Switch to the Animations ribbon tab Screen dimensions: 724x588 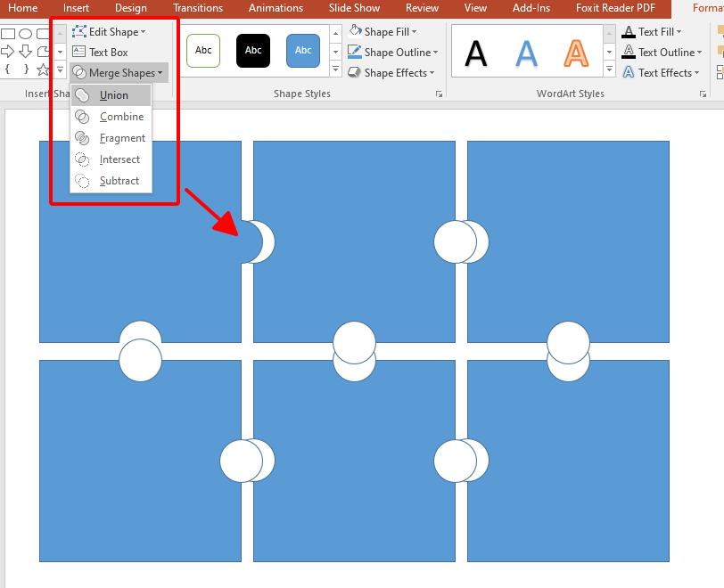pos(276,7)
